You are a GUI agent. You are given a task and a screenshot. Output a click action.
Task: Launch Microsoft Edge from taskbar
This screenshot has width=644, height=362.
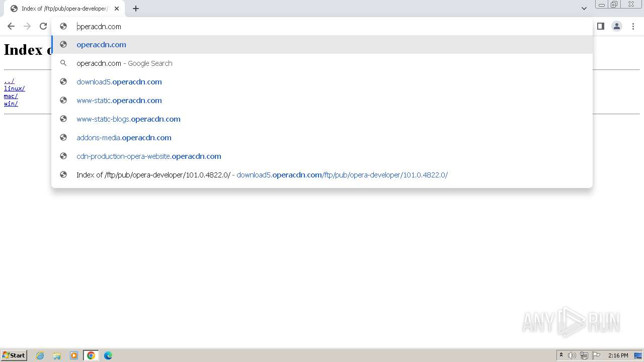[108, 355]
